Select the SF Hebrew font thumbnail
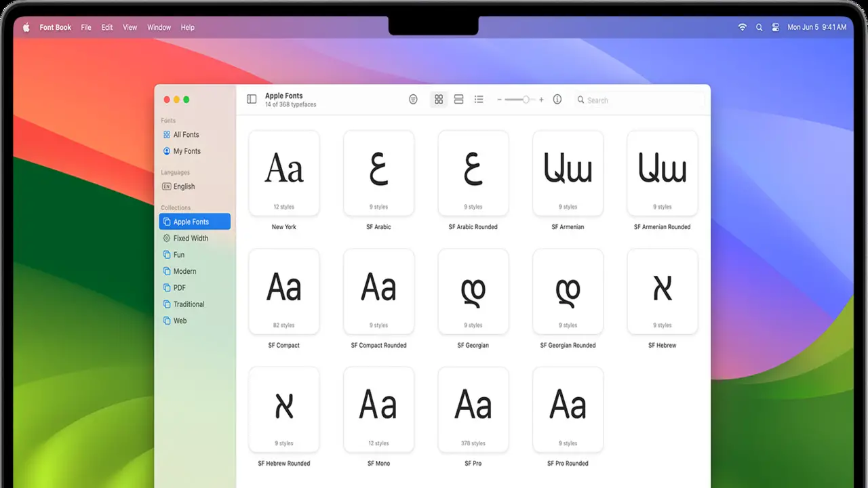The image size is (868, 488). click(663, 291)
